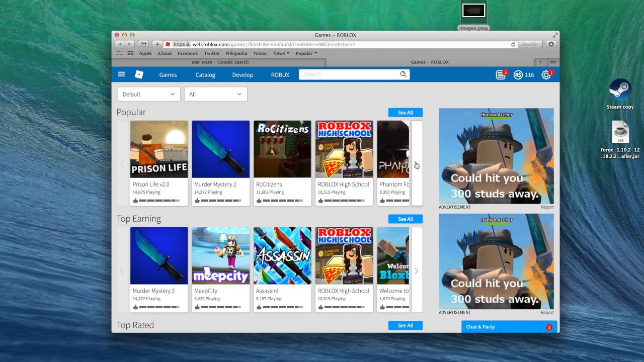644x362 pixels.
Task: Go back with Safari's back arrow
Action: coord(120,44)
